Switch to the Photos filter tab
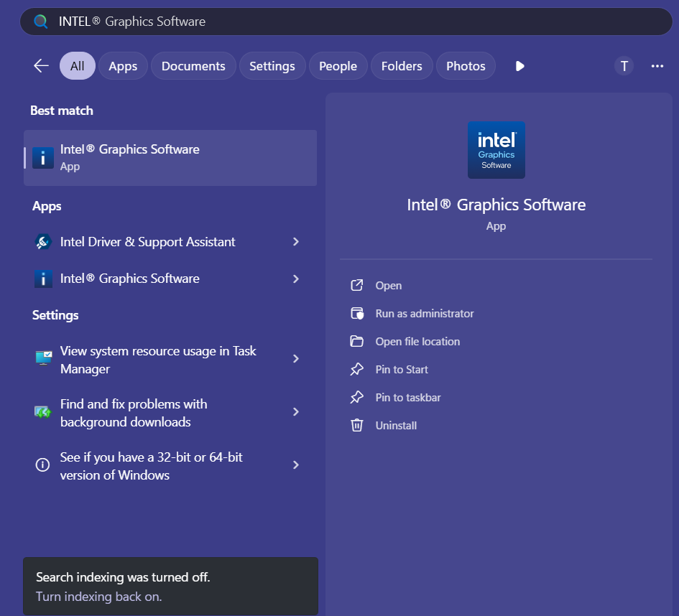679x616 pixels. click(x=466, y=66)
